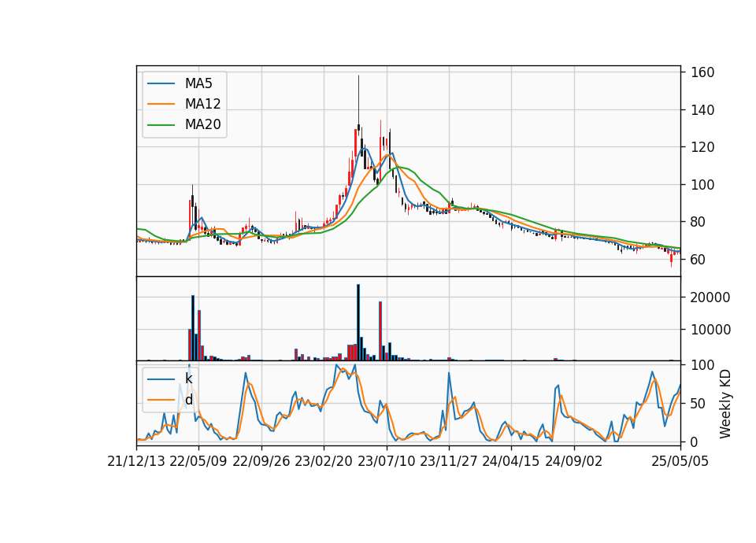
Task: Click the 80 price axis label
Action: click(699, 222)
